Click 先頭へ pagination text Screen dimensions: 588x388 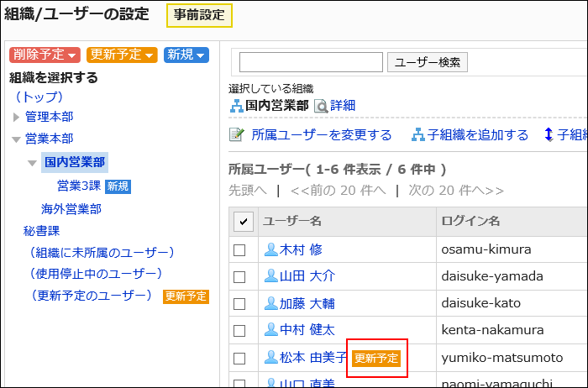pos(248,191)
